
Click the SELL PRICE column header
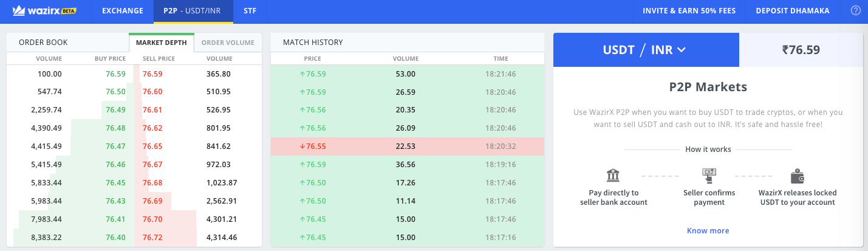click(x=159, y=59)
